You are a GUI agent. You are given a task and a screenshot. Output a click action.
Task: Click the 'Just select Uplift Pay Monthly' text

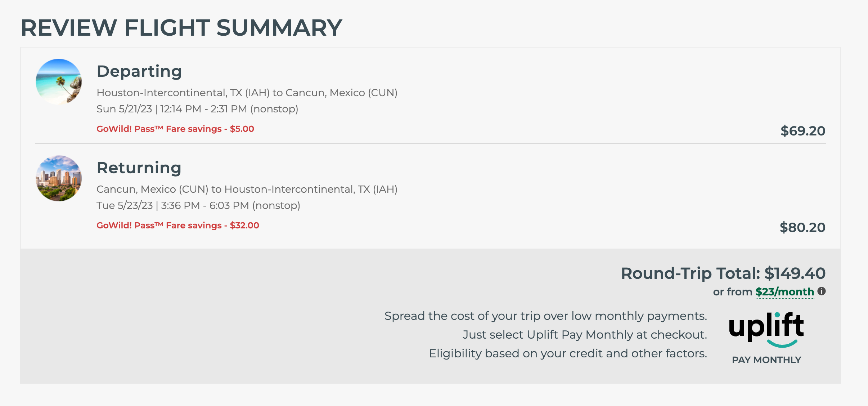click(x=585, y=335)
